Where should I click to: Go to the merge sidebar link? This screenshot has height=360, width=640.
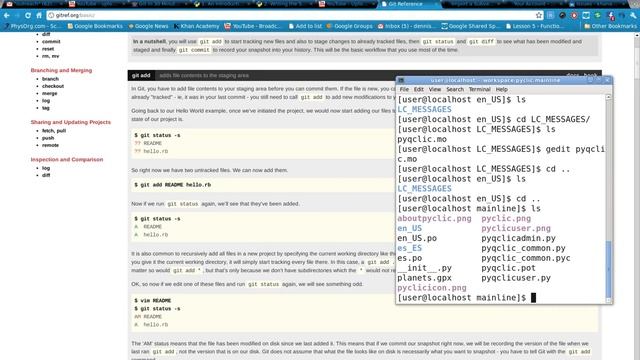pyautogui.click(x=49, y=93)
